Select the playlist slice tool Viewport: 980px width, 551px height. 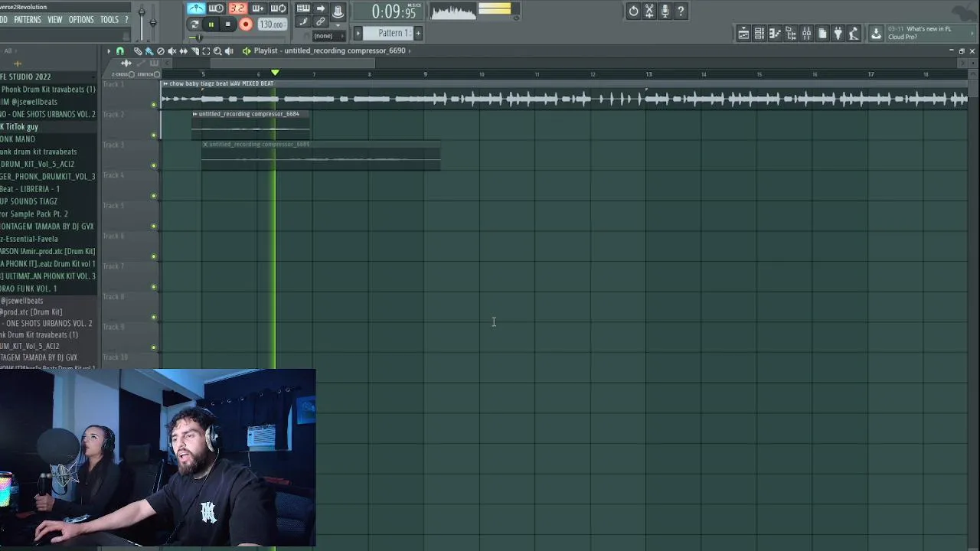coord(194,51)
